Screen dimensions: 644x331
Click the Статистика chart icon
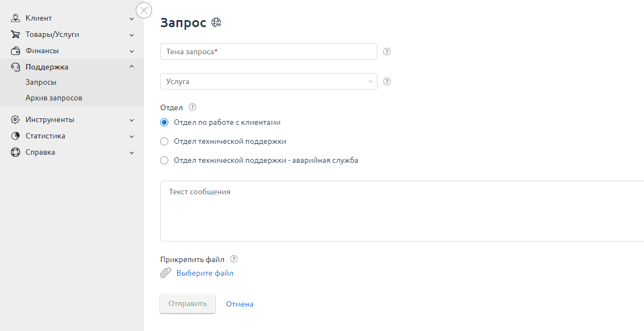tap(14, 136)
